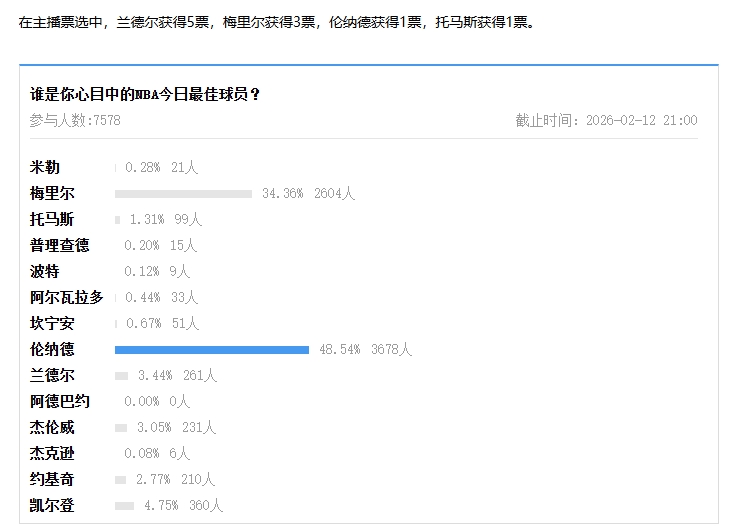Click the 阿德巴约 player name
The width and height of the screenshot is (740, 526).
tap(59, 402)
